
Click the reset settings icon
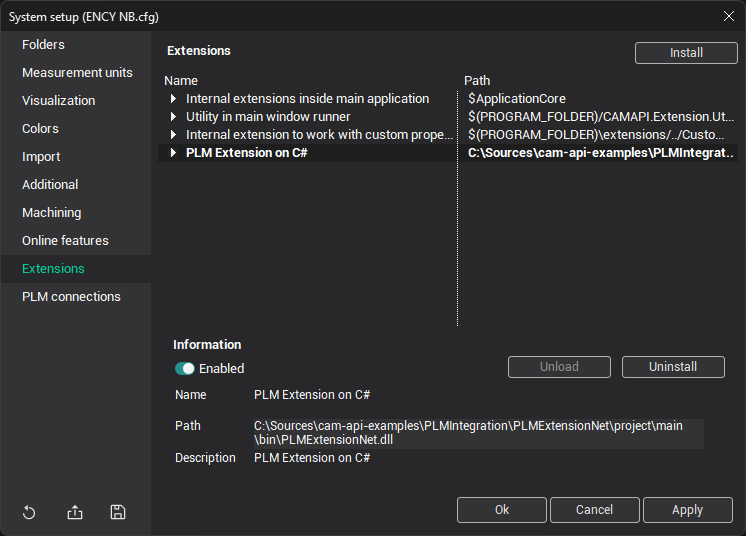pyautogui.click(x=29, y=513)
